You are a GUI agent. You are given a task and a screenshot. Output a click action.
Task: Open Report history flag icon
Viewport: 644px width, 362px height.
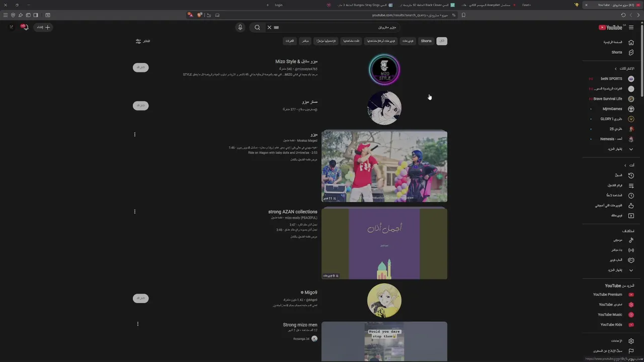pyautogui.click(x=631, y=351)
